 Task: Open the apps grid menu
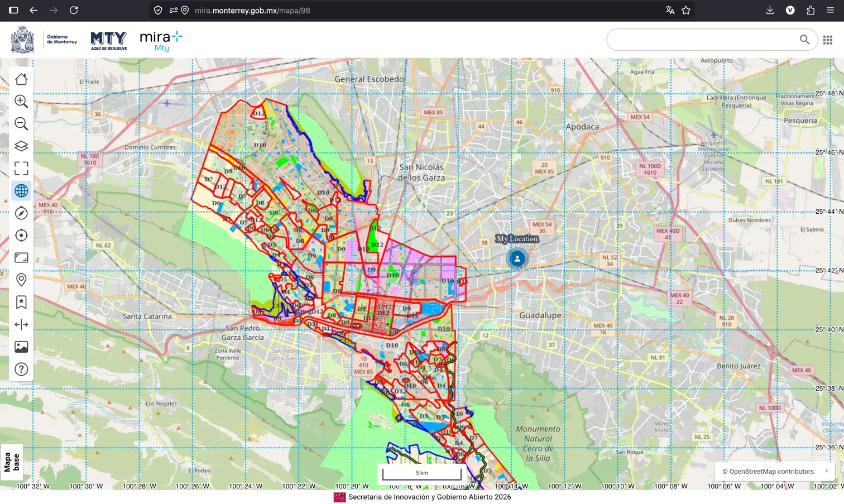[828, 40]
